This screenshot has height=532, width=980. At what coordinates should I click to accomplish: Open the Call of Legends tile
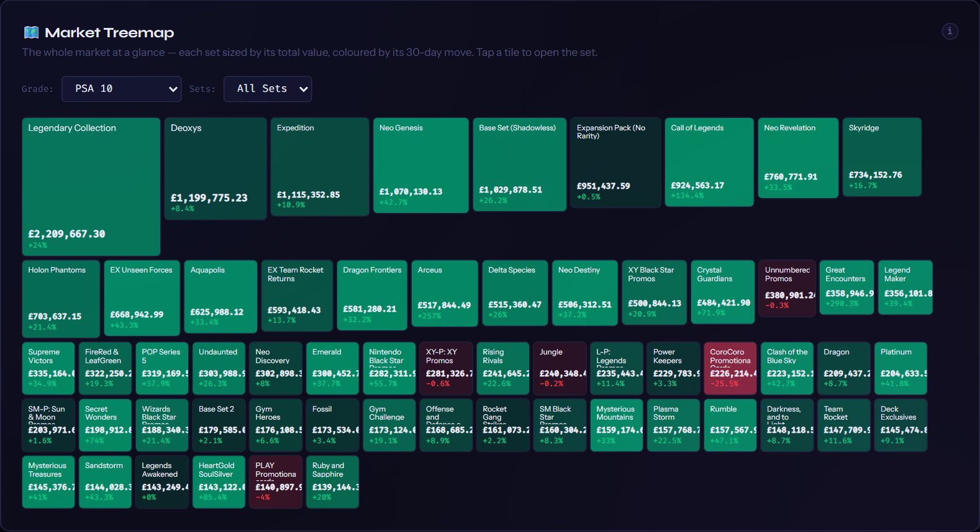point(709,162)
